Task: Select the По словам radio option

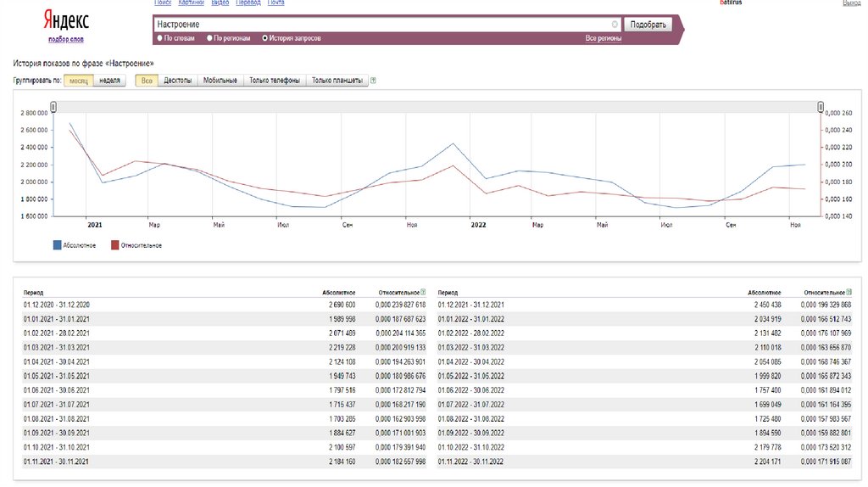Action: (159, 38)
